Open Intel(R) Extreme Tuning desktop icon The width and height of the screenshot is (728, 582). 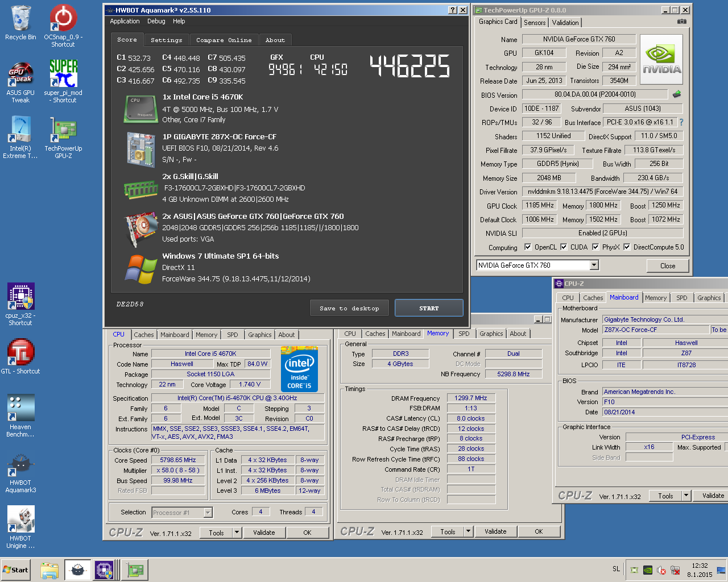[20, 137]
